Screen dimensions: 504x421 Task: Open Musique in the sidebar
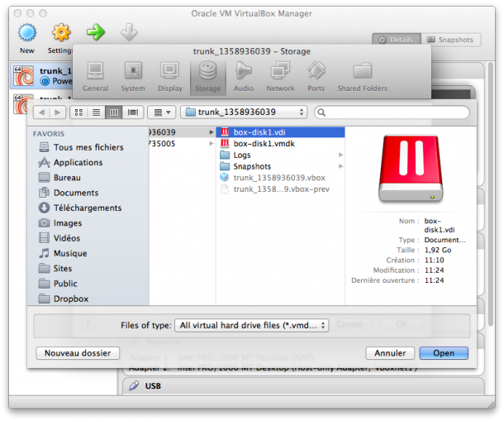[63, 253]
